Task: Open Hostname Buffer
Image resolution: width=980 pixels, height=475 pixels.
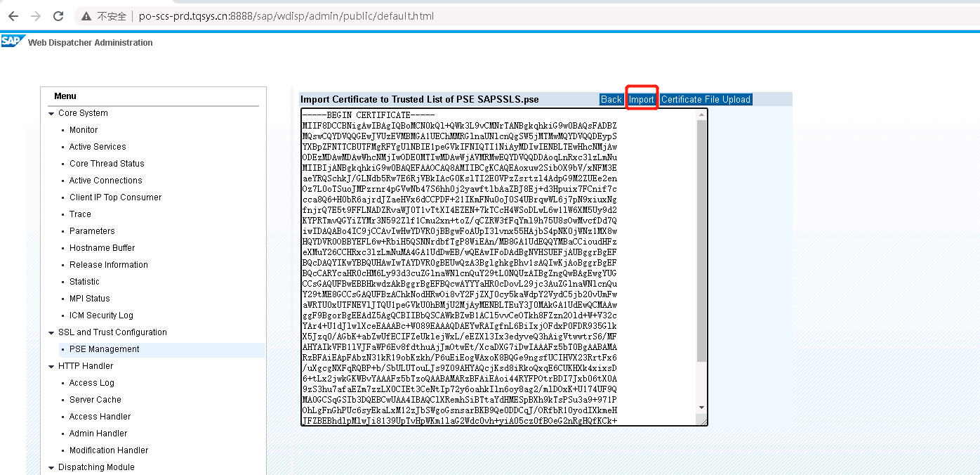Action: tap(102, 248)
